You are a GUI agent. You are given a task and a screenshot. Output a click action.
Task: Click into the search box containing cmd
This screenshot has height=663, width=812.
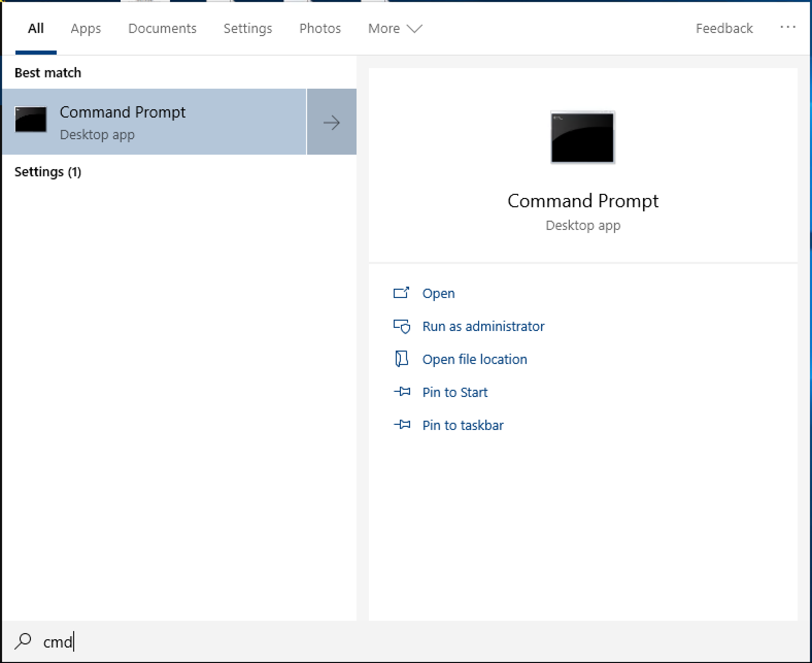[309, 641]
